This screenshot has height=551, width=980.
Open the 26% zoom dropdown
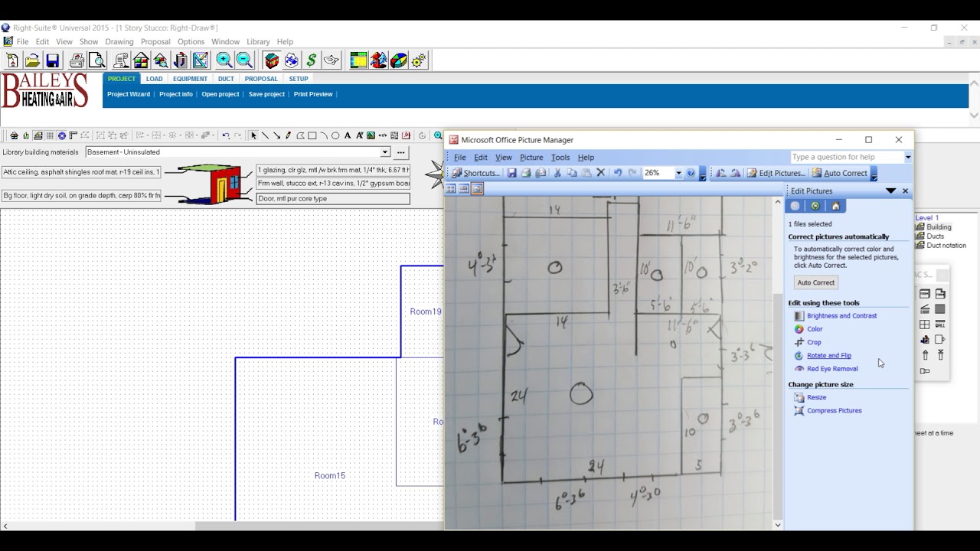(x=678, y=173)
